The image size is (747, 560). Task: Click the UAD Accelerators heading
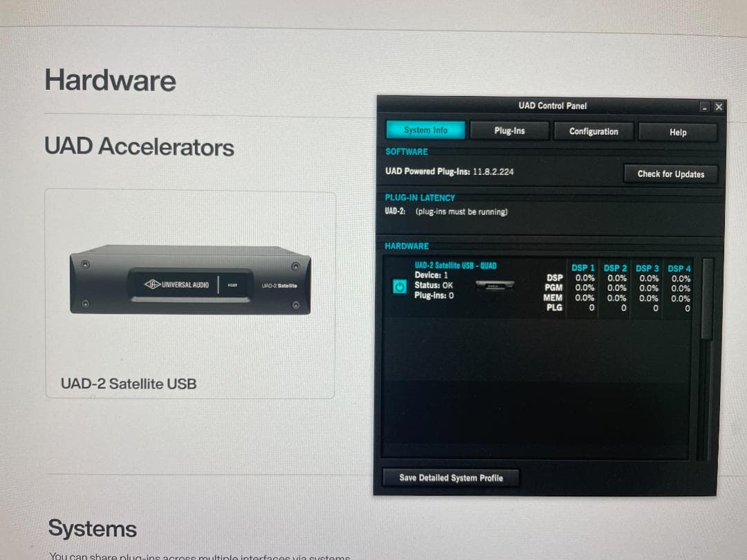click(x=139, y=147)
